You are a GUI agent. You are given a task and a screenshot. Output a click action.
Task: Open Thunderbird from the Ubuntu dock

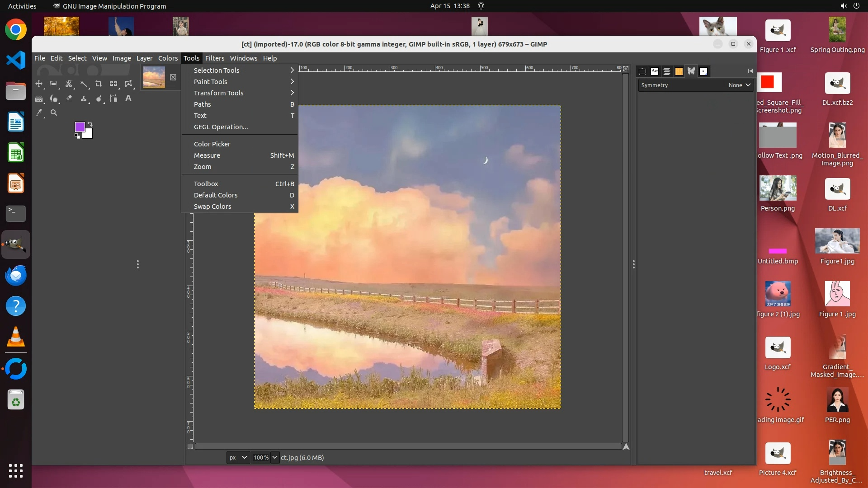coord(16,275)
